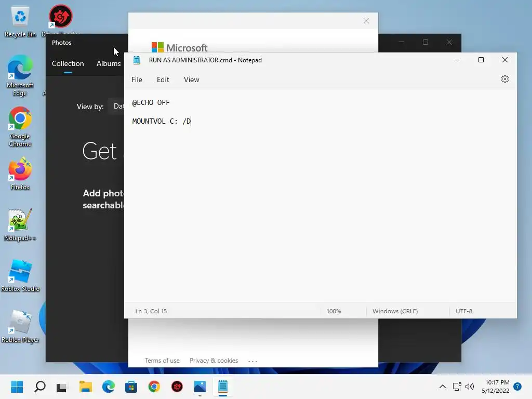532x399 pixels.
Task: Open the File menu in Notepad
Action: click(137, 79)
